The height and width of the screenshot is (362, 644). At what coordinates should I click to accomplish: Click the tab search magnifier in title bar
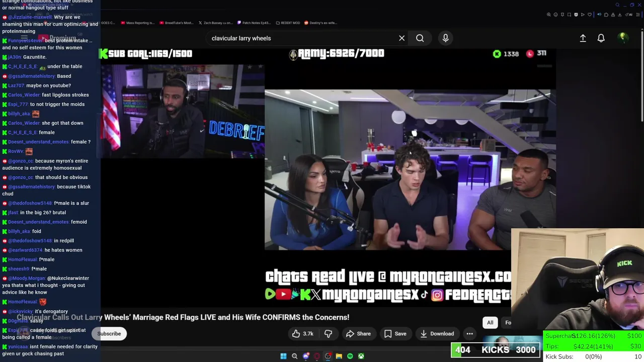point(617,5)
